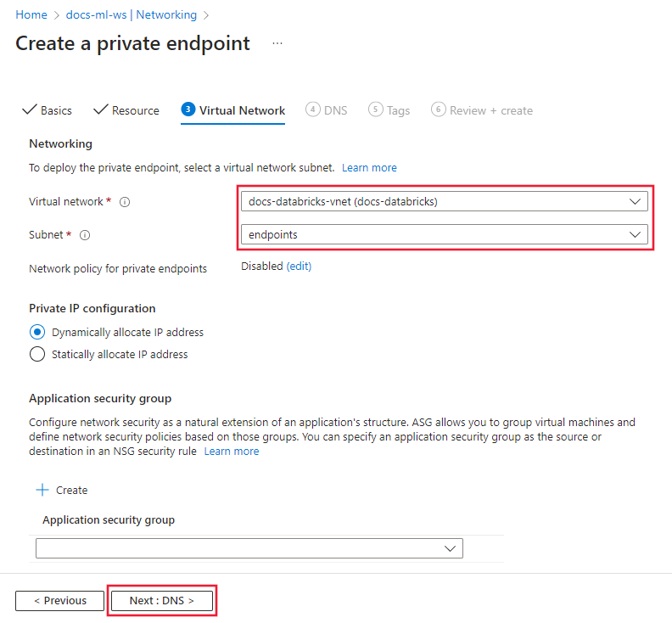Image resolution: width=672 pixels, height=623 pixels.
Task: Click the plus icon to create group
Action: (x=41, y=490)
